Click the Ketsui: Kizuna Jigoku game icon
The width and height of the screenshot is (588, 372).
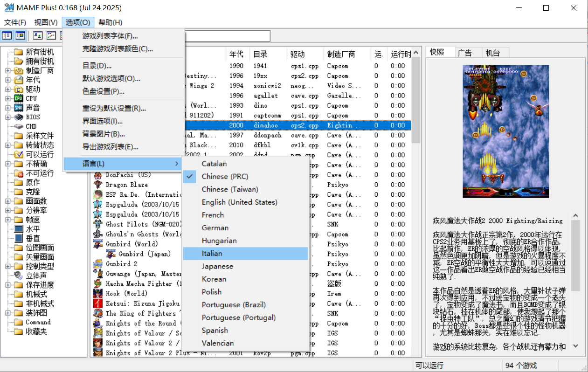click(x=98, y=303)
